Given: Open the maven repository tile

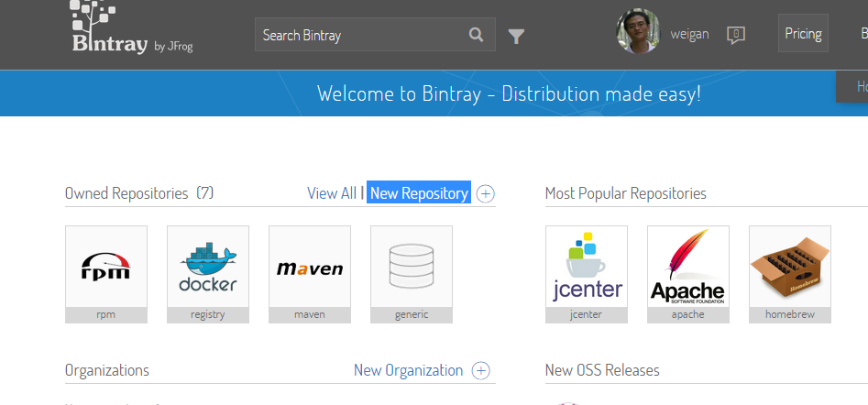Looking at the screenshot, I should pos(310,274).
